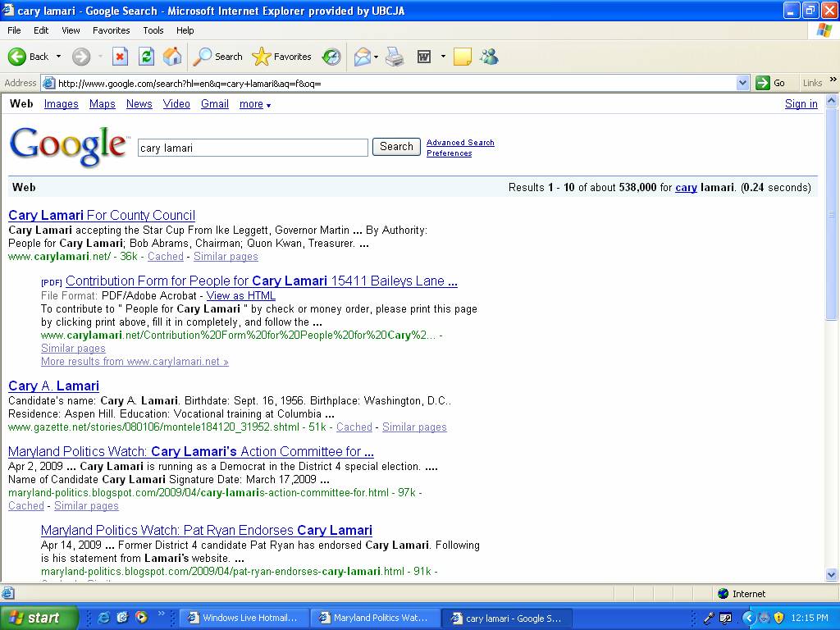The height and width of the screenshot is (630, 840).
Task: Click the Windows Start button
Action: point(39,618)
